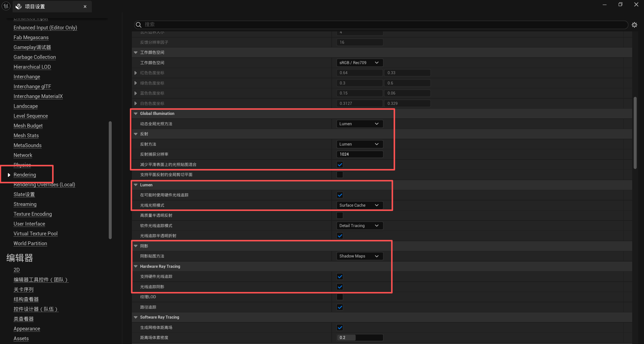This screenshot has height=344, width=644.
Task: Toggle 减少平滑表面上的光照贴图混合 checkbox
Action: point(340,164)
